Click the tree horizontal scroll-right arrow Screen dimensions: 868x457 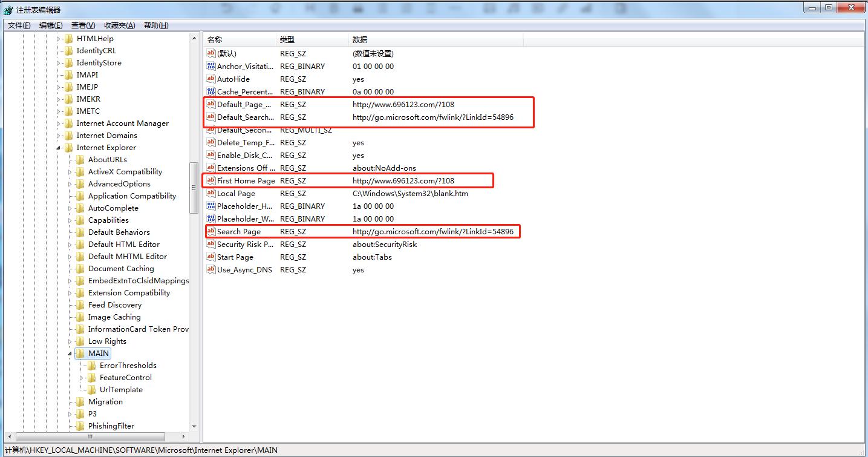coord(184,436)
